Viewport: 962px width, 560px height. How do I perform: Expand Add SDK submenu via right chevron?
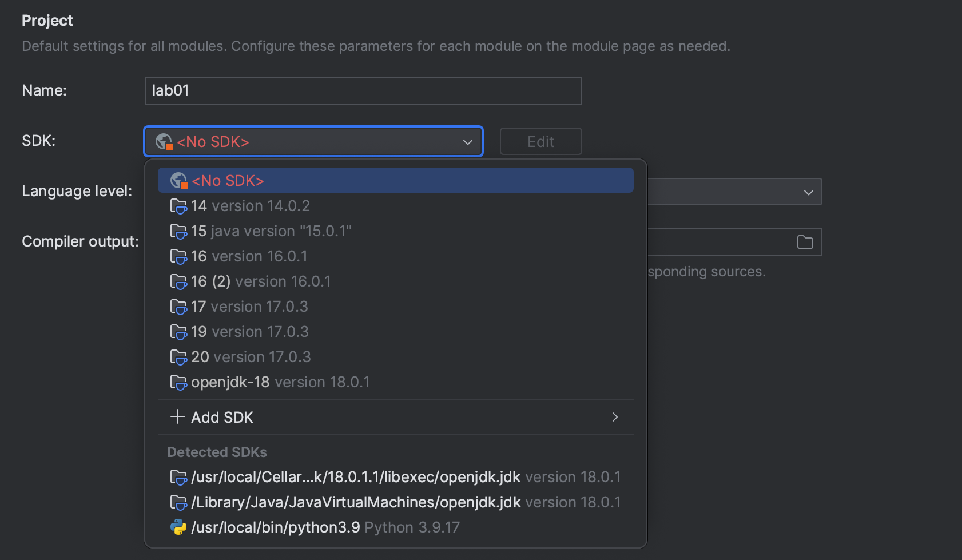pos(615,417)
